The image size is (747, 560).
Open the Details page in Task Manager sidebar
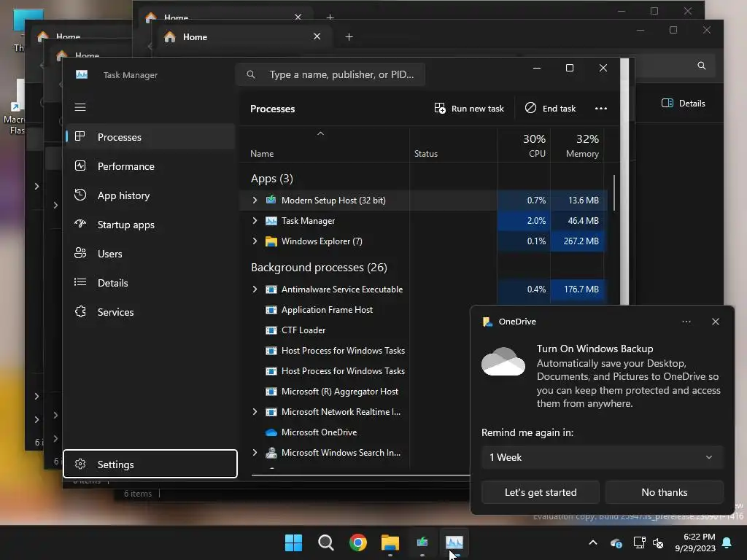[150, 283]
